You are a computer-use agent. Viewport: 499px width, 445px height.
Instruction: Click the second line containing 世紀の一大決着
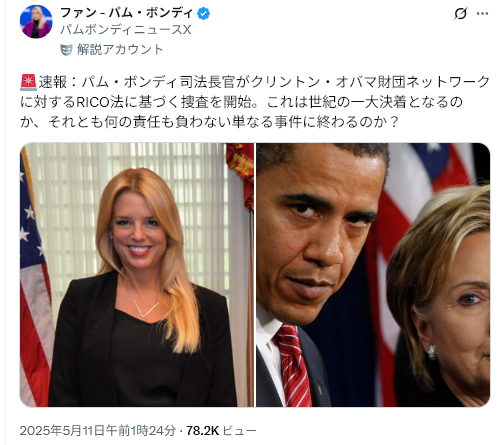[x=241, y=102]
